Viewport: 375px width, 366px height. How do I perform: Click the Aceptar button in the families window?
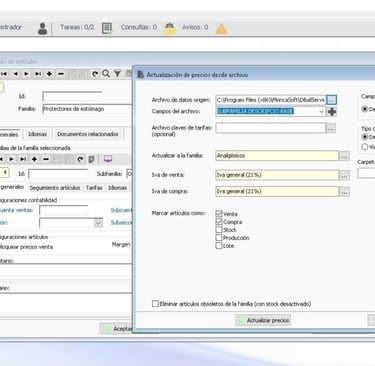116,329
